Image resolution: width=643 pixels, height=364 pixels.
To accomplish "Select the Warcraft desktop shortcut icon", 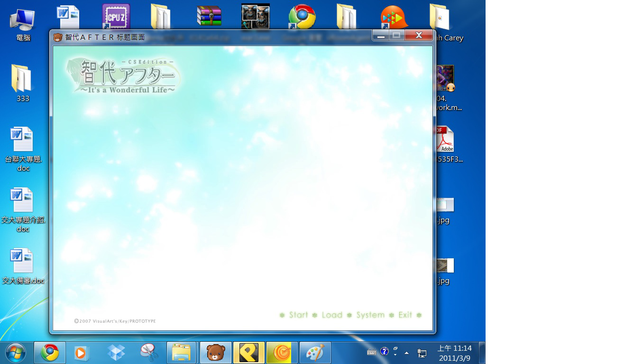I will coord(256,17).
